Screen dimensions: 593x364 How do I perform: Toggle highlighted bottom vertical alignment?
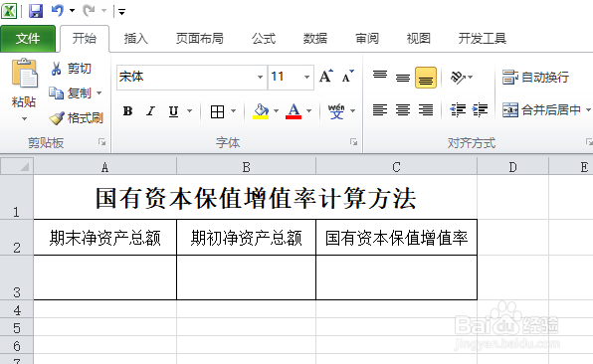[426, 78]
